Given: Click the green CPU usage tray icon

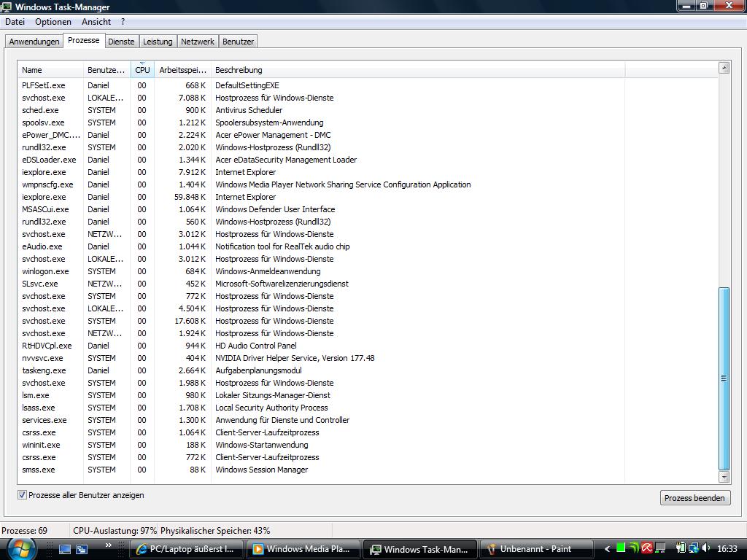Looking at the screenshot, I should (621, 548).
